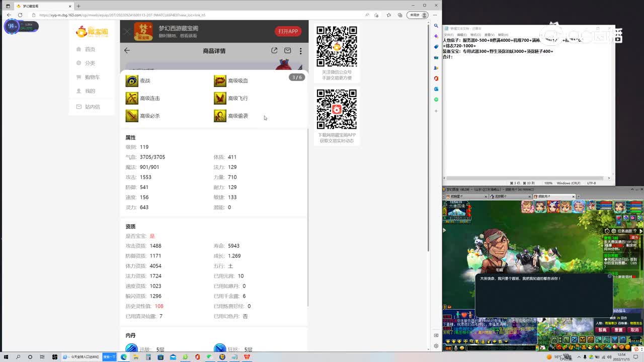This screenshot has height=362, width=644.
Task: Click the browser address bar URL
Action: tap(122, 15)
